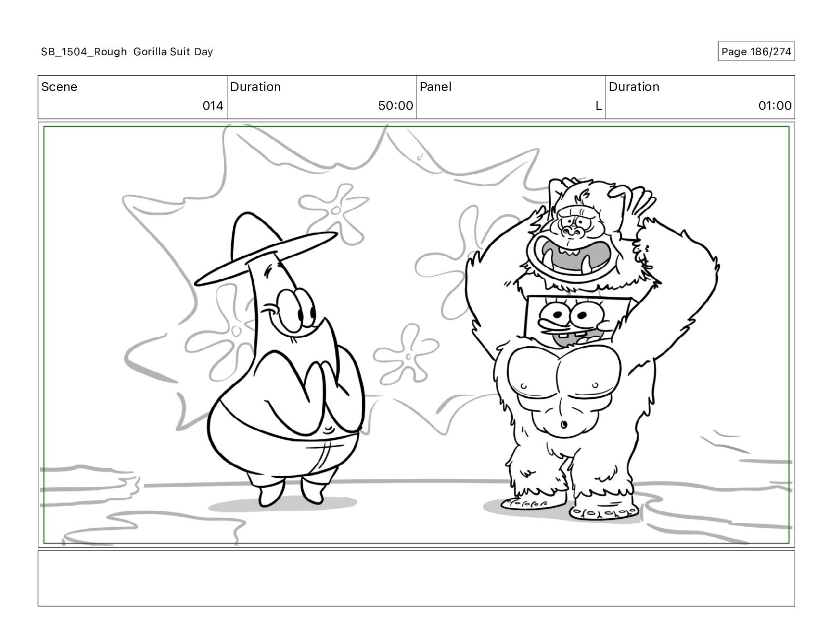
Task: Click the scene duration value '50:00'
Action: click(395, 106)
